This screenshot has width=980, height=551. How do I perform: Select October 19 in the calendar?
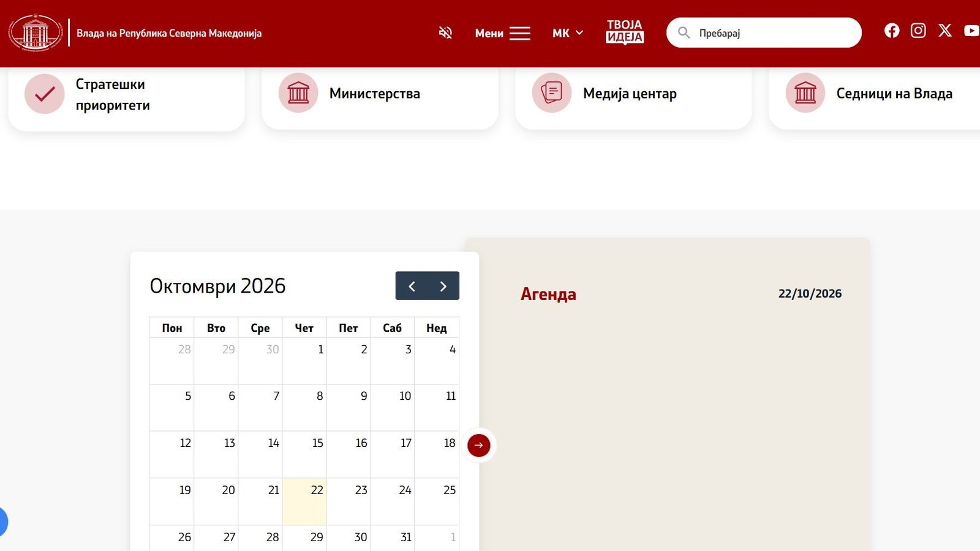point(172,501)
